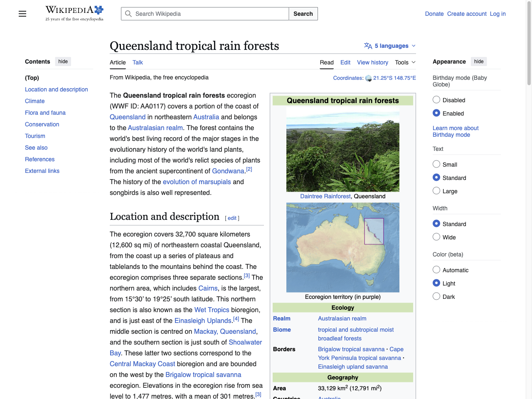This screenshot has height=399, width=532.
Task: Click the Donate link
Action: [434, 14]
